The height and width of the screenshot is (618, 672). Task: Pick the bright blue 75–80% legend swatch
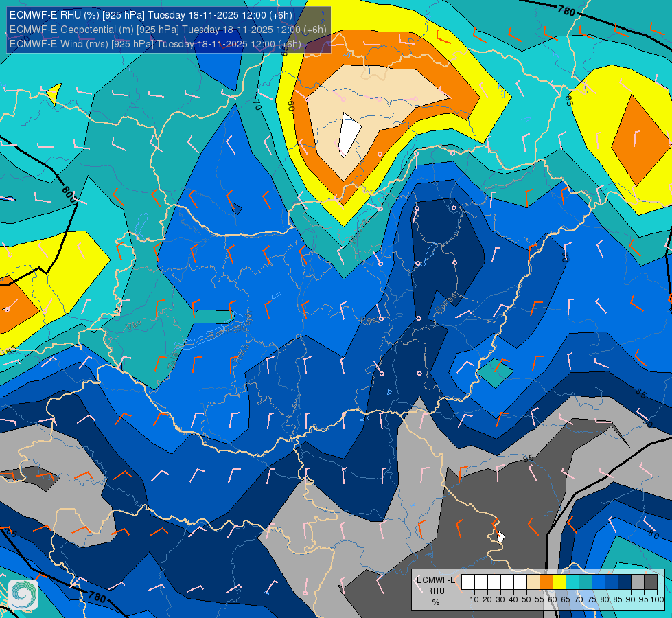[599, 582]
